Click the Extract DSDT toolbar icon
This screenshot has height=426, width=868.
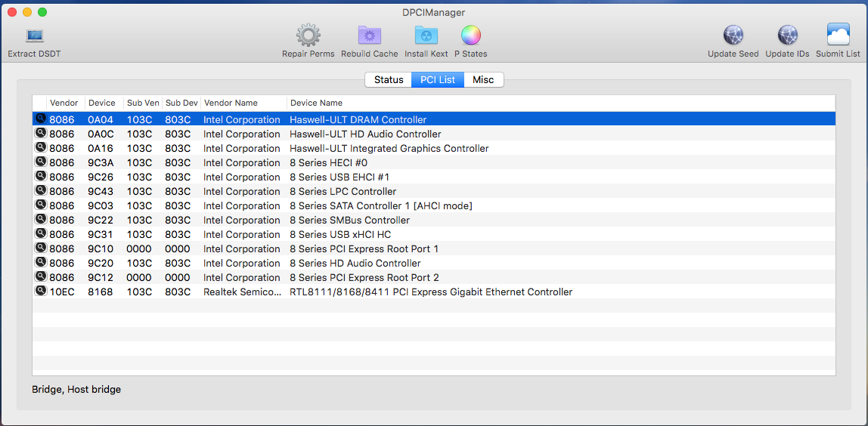34,36
